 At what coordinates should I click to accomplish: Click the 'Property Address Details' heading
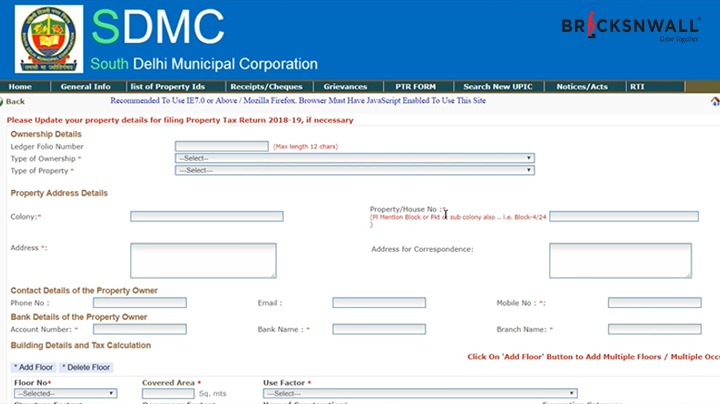tap(59, 193)
